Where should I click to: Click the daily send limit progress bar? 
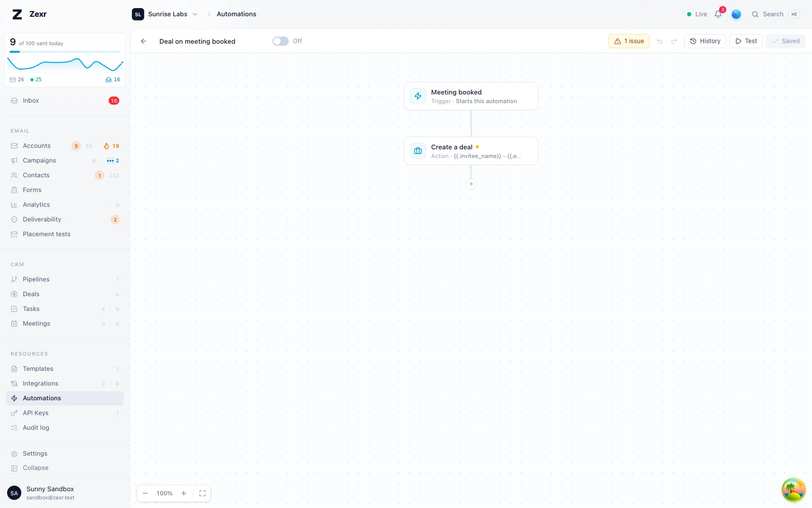tap(65, 52)
